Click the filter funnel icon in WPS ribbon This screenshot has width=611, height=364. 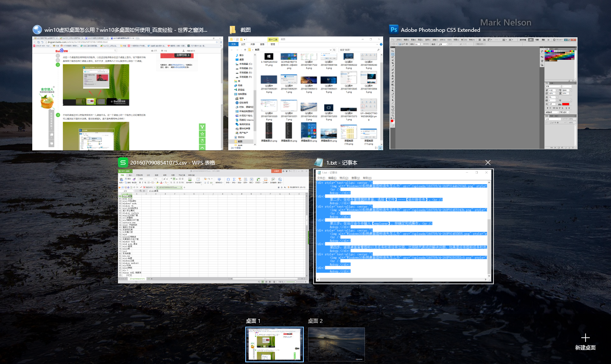click(239, 179)
